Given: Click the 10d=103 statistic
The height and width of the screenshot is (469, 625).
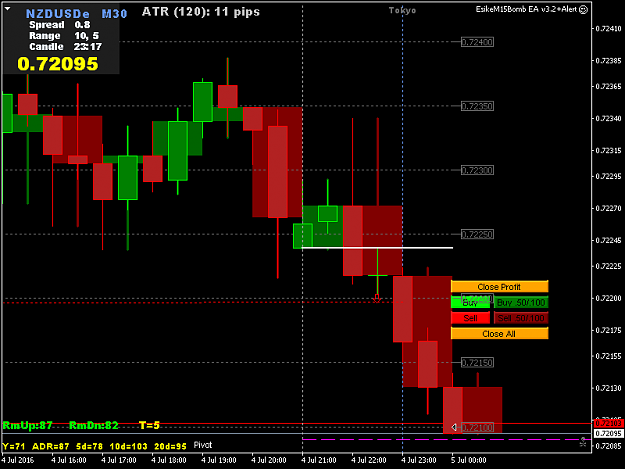Looking at the screenshot, I should click(128, 446).
